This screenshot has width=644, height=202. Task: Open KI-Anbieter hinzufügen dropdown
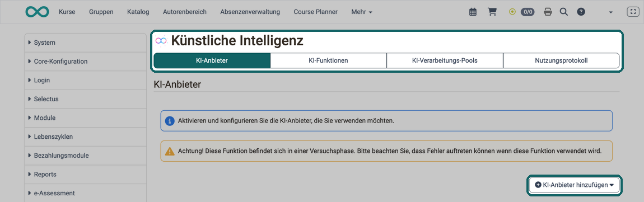(x=574, y=185)
